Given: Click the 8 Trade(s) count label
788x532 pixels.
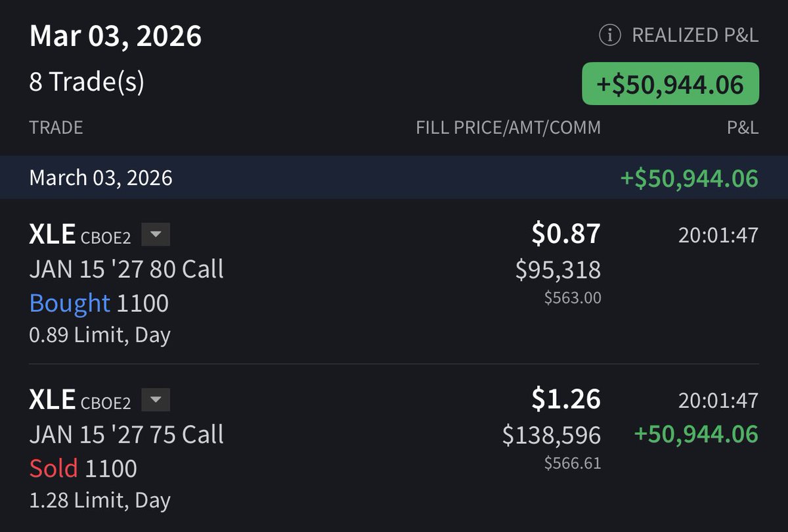Looking at the screenshot, I should pos(87,82).
